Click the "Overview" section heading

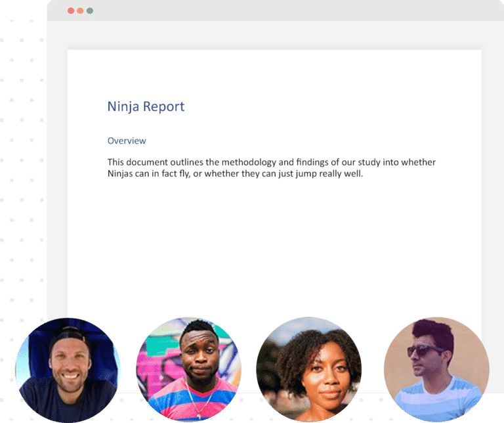point(127,141)
